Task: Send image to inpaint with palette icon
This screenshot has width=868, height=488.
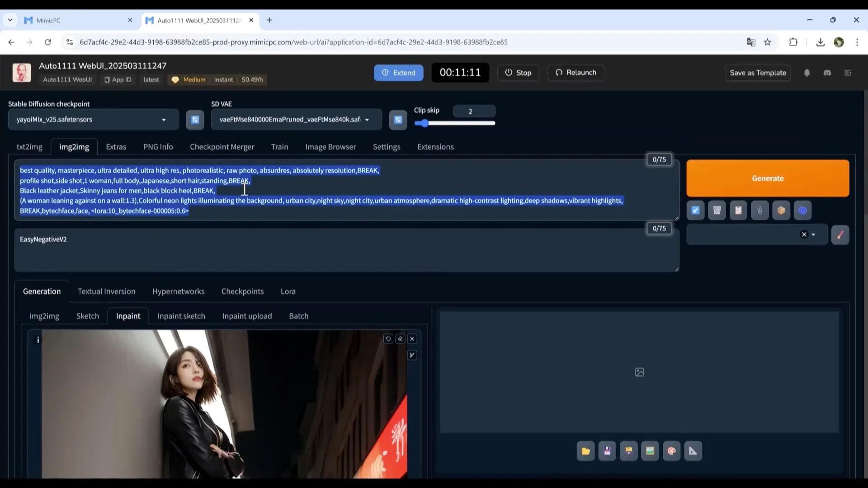Action: 671,451
